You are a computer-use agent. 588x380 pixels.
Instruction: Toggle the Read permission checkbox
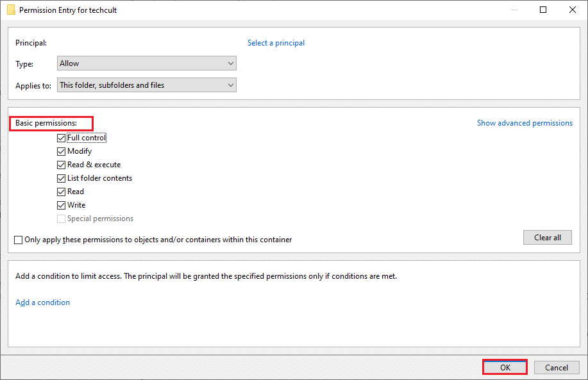click(61, 192)
